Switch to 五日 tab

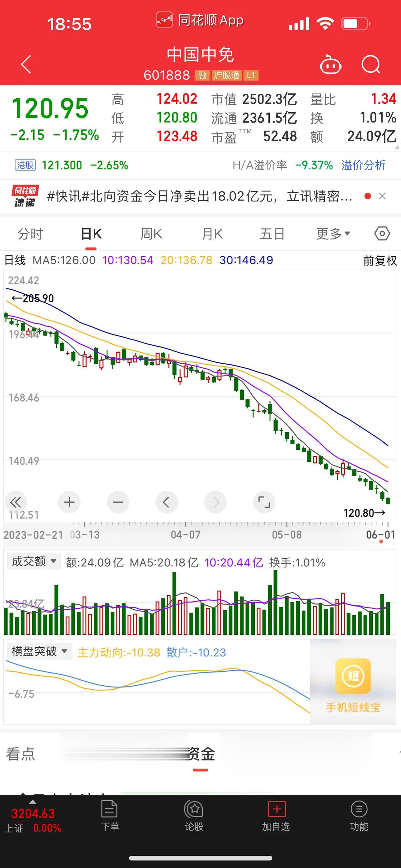(272, 234)
